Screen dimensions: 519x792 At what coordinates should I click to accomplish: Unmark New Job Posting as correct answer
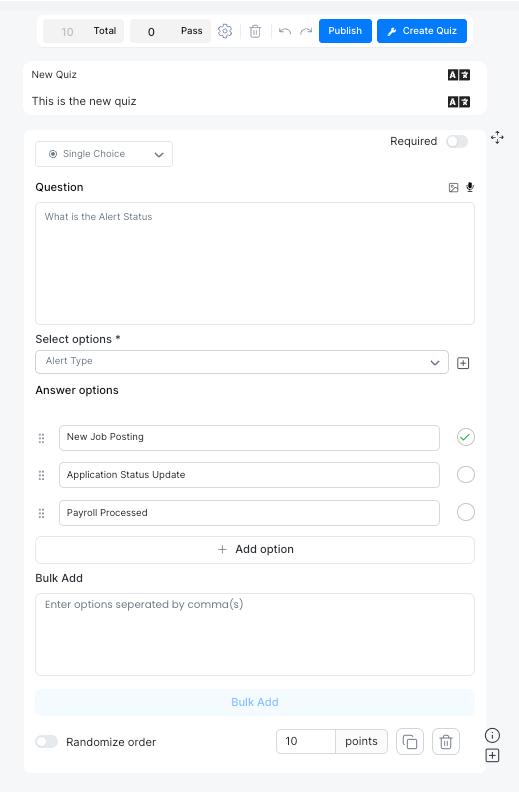tap(465, 437)
